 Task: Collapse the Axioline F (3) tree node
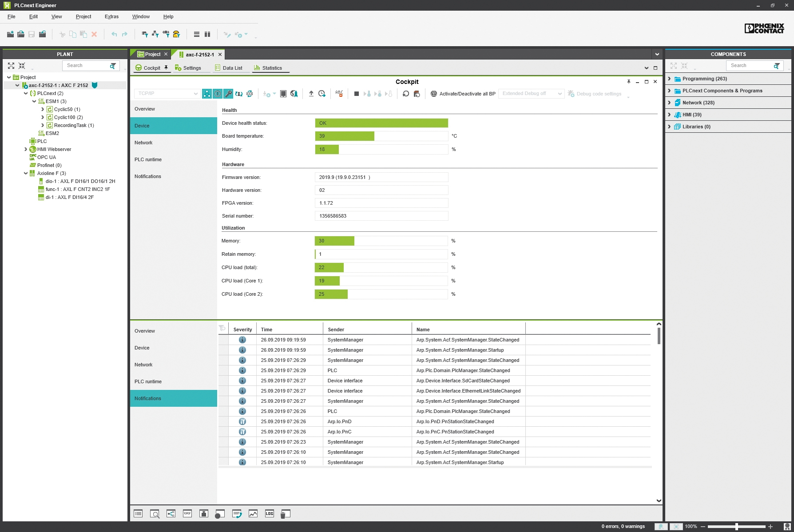click(x=26, y=173)
